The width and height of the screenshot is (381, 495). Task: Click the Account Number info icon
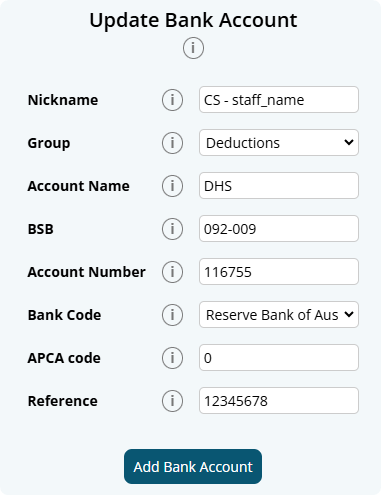(x=172, y=272)
